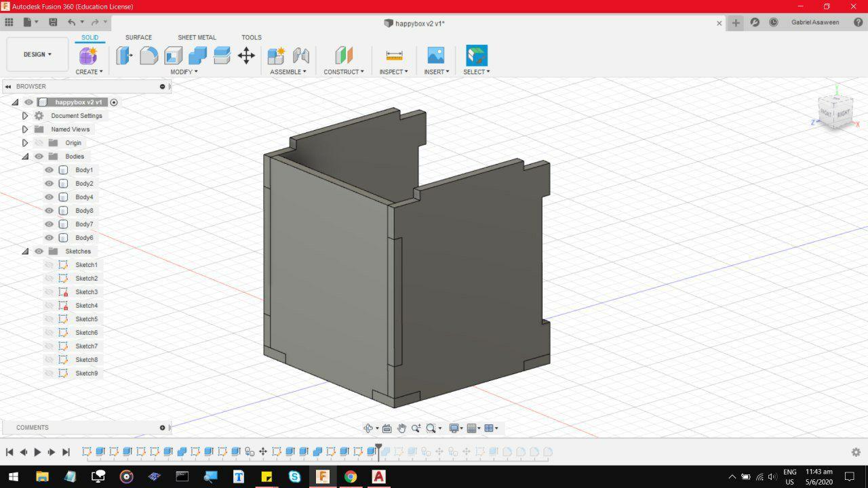Open the extensions icon beside new tab
Screen dimensions: 868x488
click(x=755, y=22)
